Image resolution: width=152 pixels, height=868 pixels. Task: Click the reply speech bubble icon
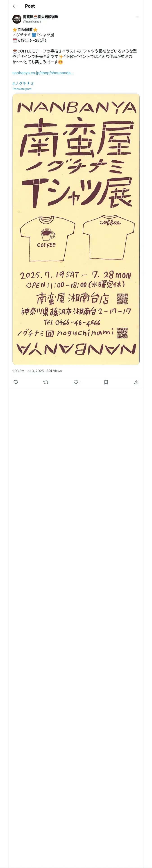click(x=16, y=382)
